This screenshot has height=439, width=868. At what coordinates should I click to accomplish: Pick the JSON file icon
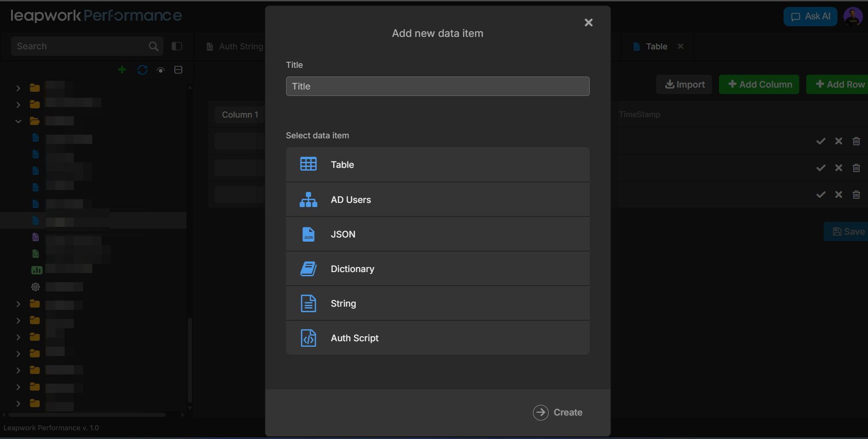point(308,234)
